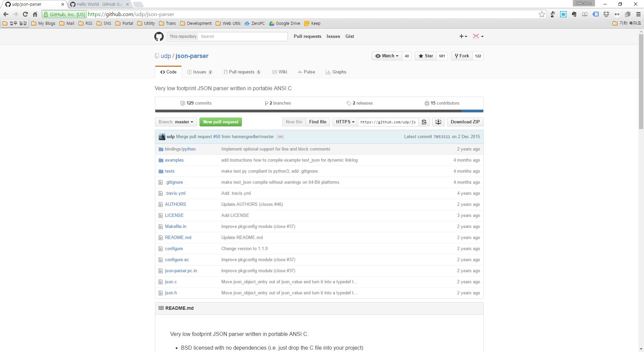This screenshot has width=644, height=352.
Task: Open the udp owner link
Action: point(166,56)
